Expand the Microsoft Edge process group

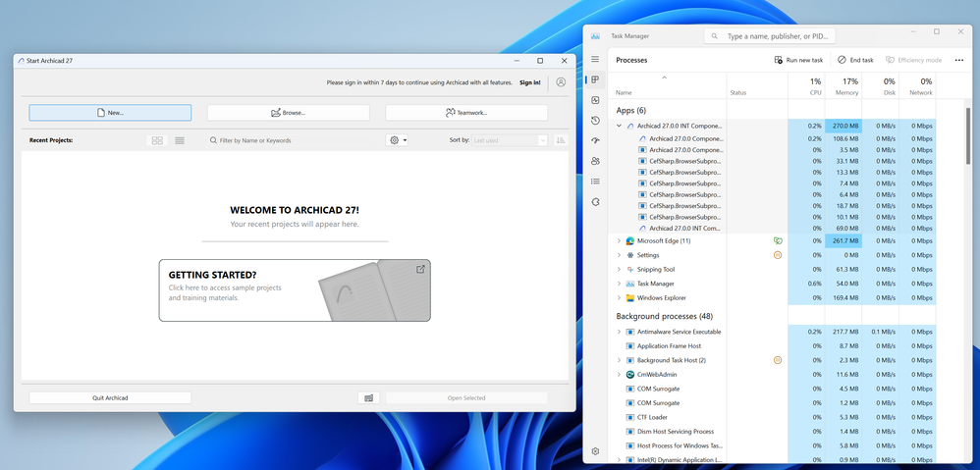[x=619, y=240]
